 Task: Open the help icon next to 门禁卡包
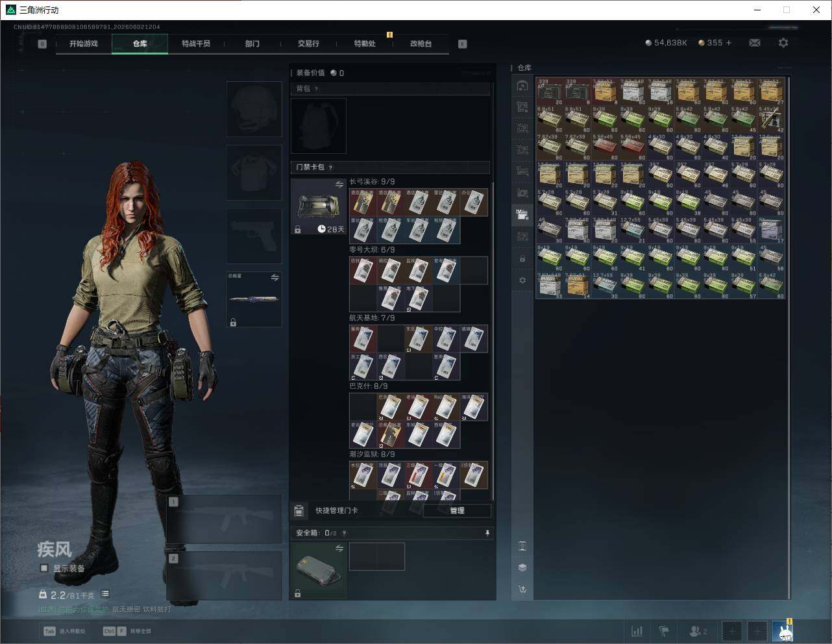[331, 167]
